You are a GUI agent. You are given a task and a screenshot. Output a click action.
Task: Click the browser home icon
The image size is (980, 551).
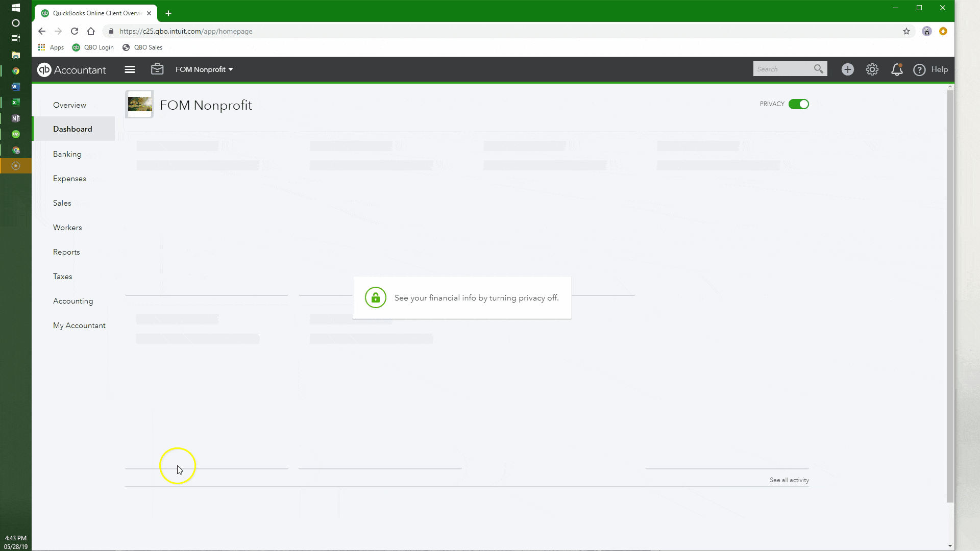click(x=91, y=31)
